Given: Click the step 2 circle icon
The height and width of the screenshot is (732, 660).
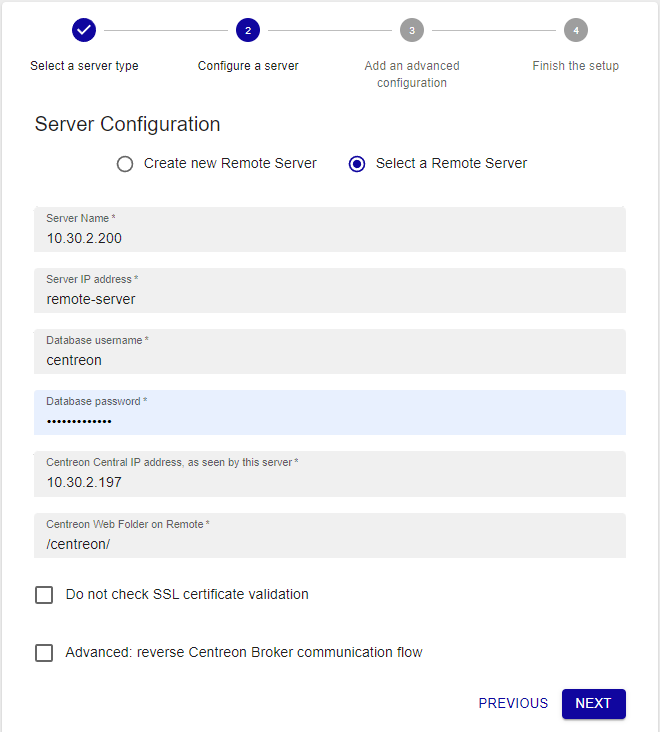Looking at the screenshot, I should tap(248, 30).
